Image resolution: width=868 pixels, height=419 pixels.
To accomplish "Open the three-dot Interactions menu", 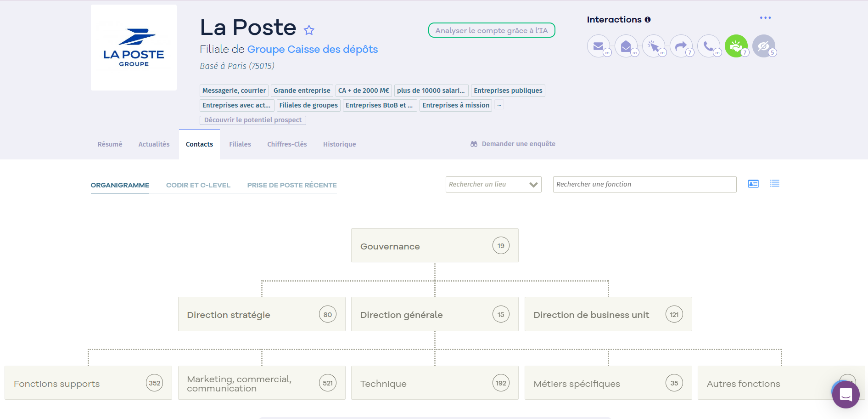I will tap(765, 18).
